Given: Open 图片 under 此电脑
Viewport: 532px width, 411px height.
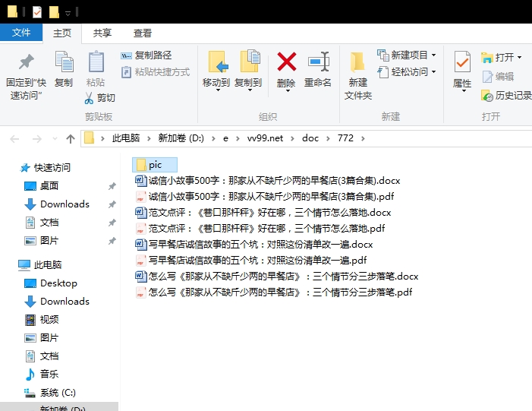Looking at the screenshot, I should click(42, 337).
